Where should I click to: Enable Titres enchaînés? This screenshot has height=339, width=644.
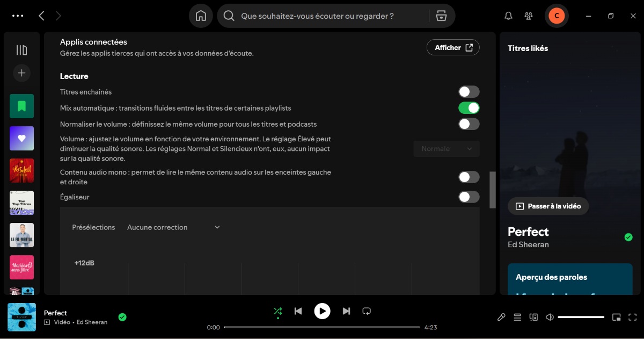(469, 91)
